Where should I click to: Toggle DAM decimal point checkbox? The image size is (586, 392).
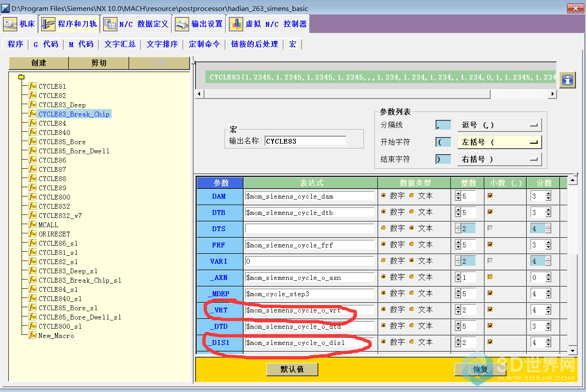(490, 196)
